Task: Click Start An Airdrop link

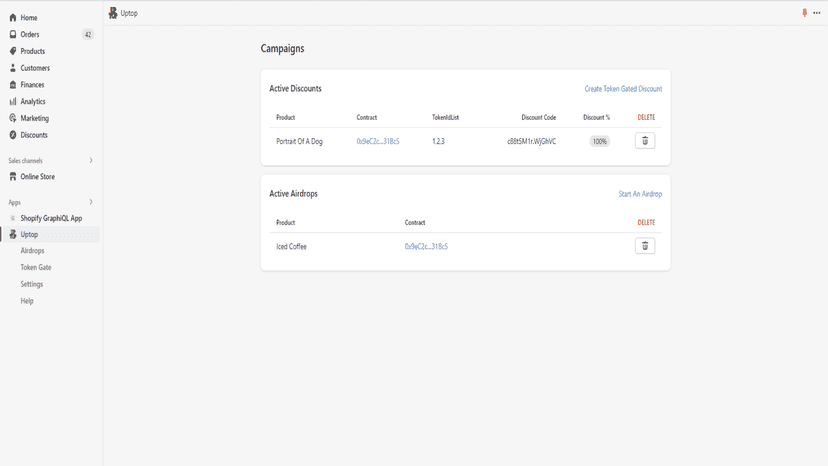Action: [x=640, y=194]
